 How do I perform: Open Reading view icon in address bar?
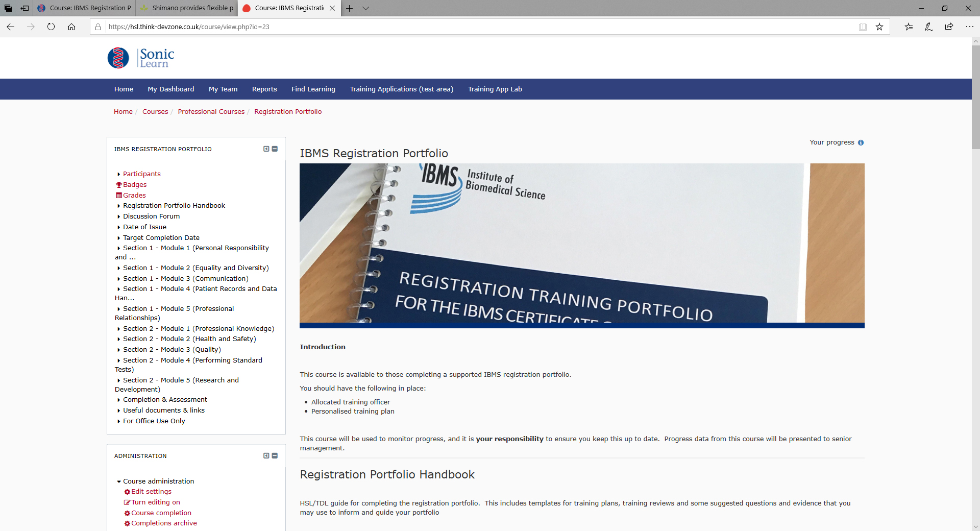863,27
